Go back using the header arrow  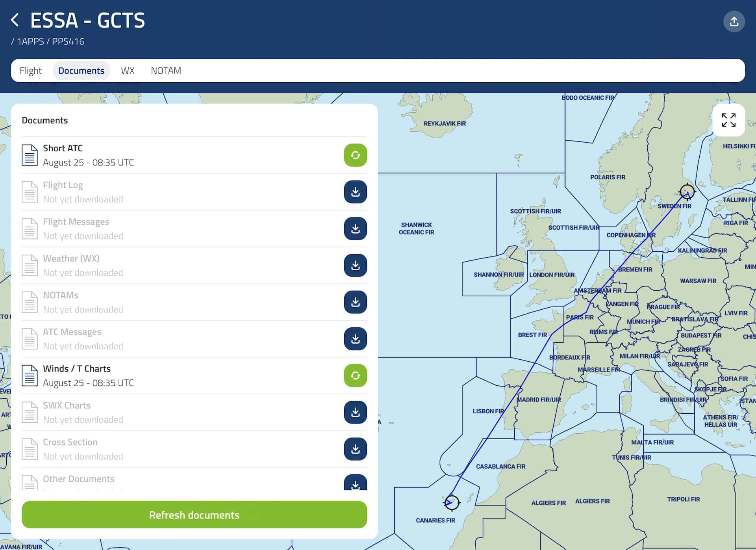tap(15, 20)
